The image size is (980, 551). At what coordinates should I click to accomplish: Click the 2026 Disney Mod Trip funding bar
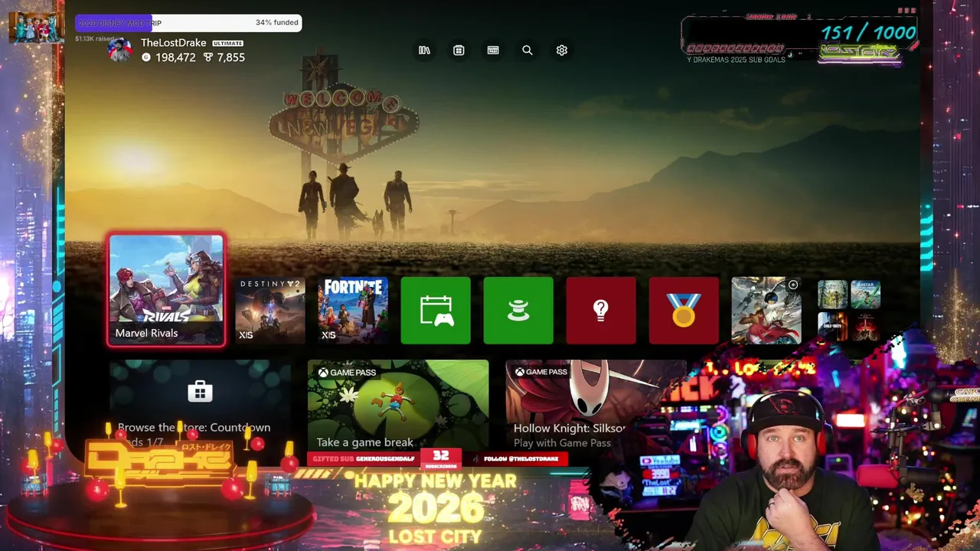(188, 23)
